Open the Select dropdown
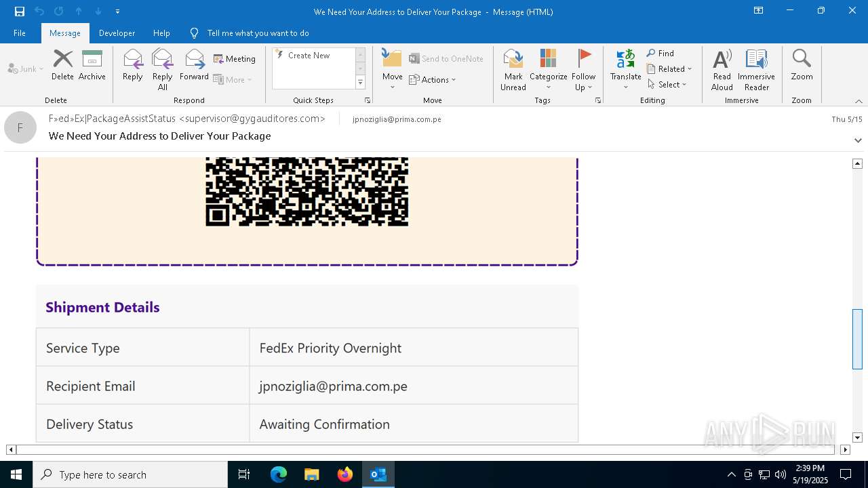Screen dimensions: 868x488 (667, 84)
